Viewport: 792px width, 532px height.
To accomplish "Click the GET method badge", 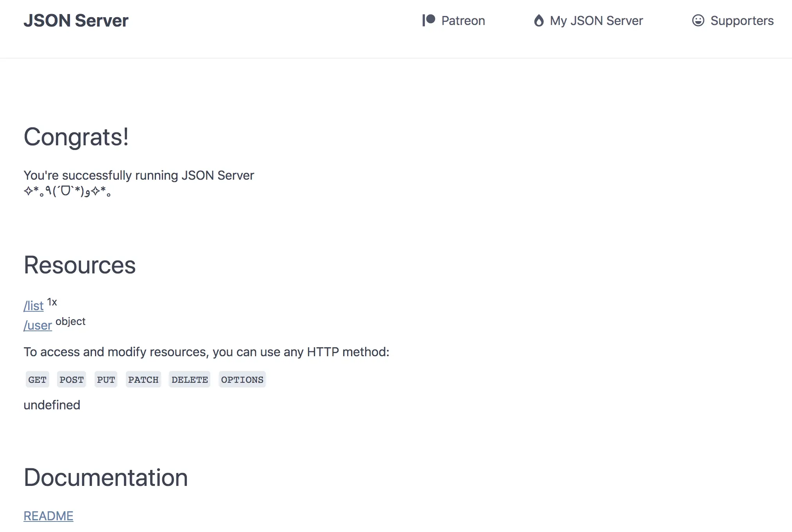I will pos(38,380).
